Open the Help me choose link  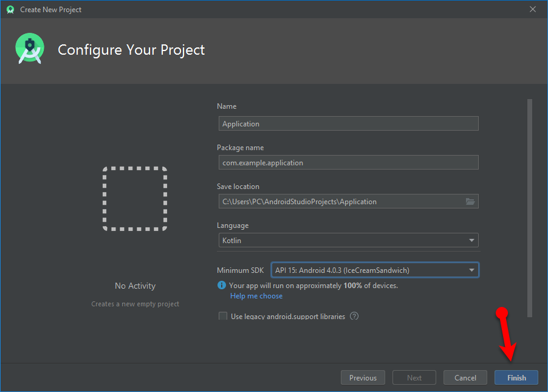click(x=256, y=296)
